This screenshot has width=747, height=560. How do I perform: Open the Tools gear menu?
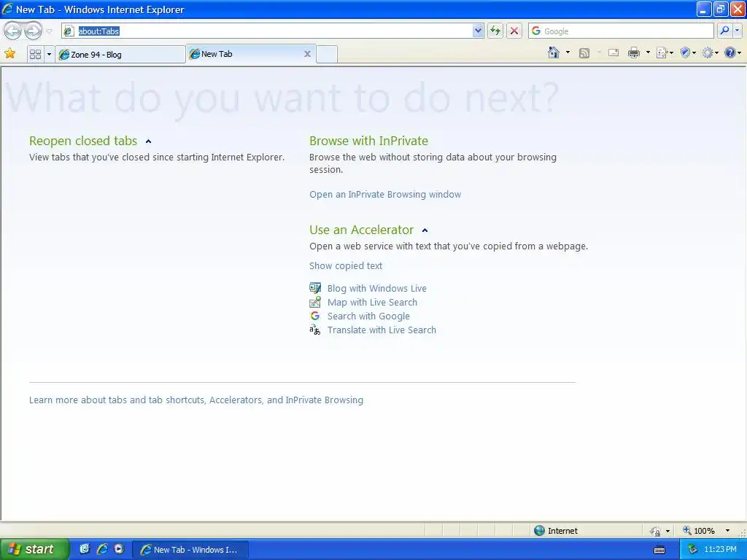click(x=710, y=52)
